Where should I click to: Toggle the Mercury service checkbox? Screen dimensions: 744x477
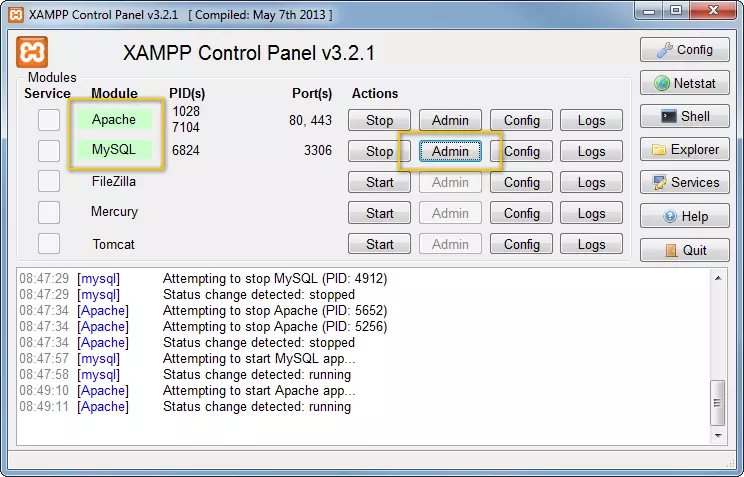coord(49,213)
